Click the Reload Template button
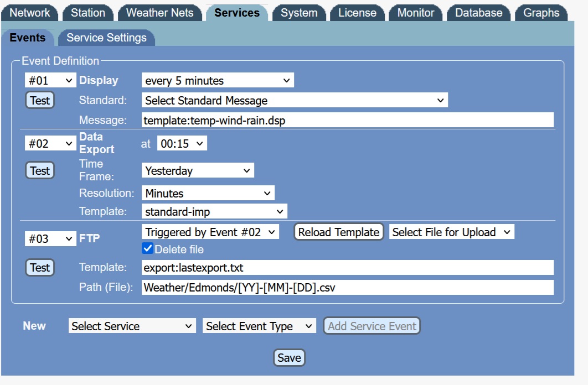 (x=339, y=232)
